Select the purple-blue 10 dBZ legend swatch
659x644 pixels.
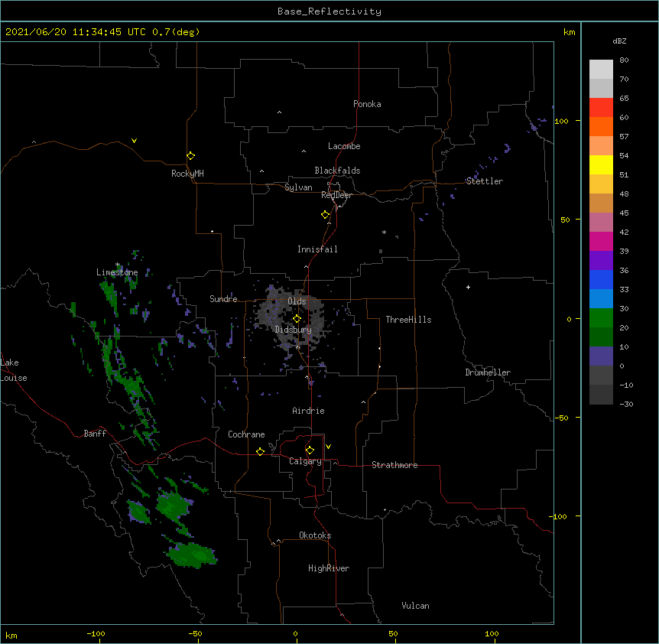pos(601,356)
